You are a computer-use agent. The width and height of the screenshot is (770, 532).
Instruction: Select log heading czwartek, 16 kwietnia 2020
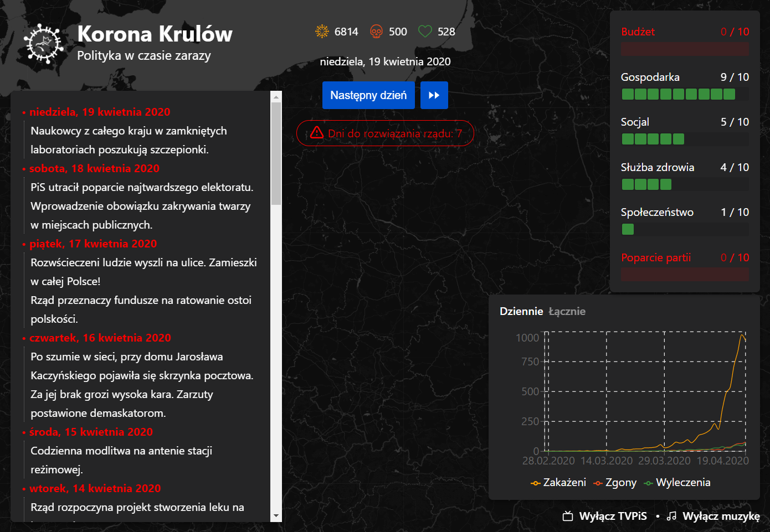click(x=100, y=338)
